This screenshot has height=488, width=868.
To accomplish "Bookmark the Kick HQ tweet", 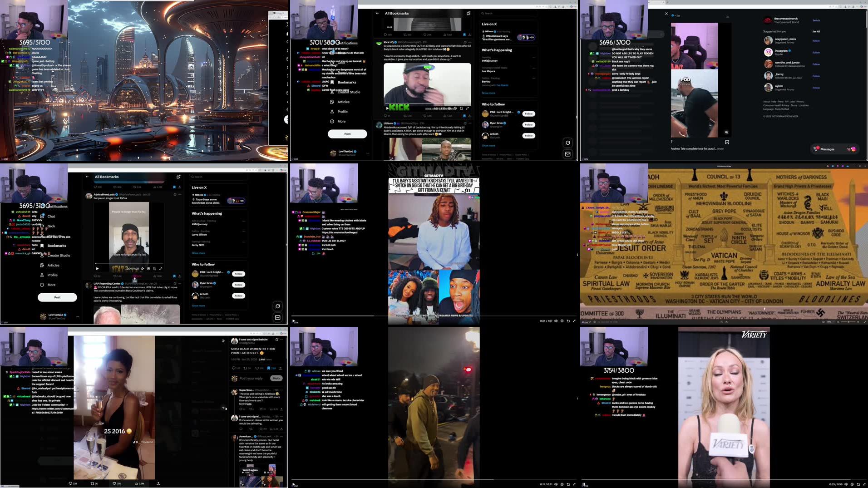I will tap(465, 116).
